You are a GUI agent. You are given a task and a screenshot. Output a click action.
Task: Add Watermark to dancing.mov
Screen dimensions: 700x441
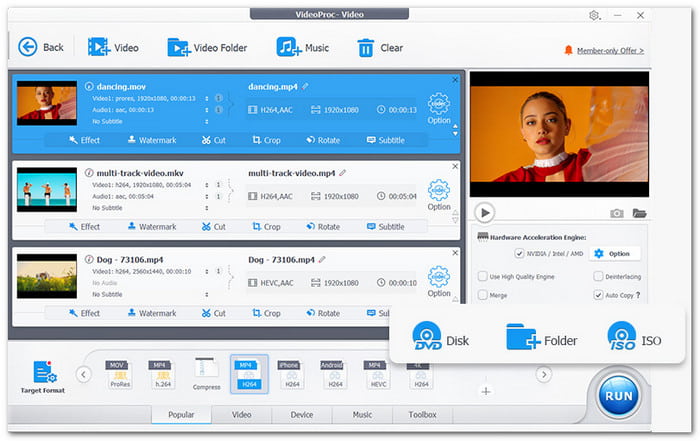(152, 140)
